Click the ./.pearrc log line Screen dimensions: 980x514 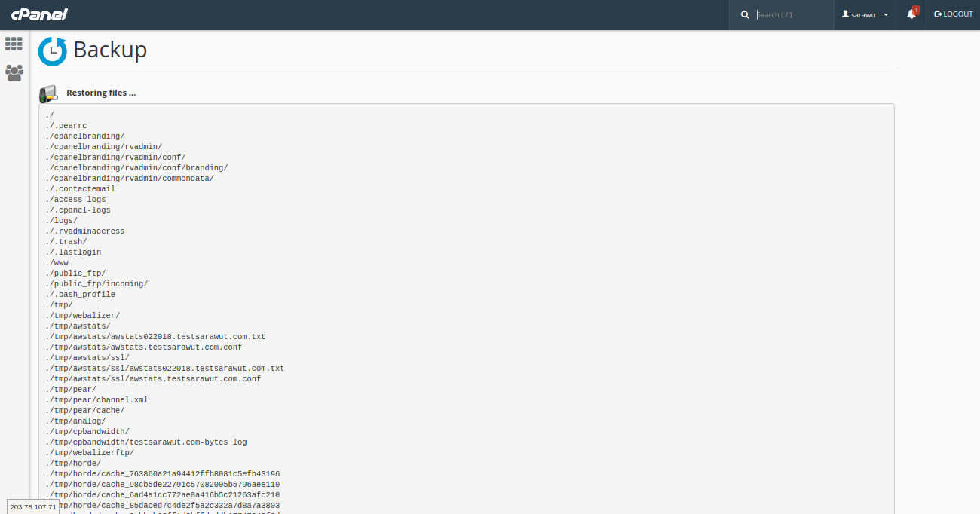(x=66, y=126)
